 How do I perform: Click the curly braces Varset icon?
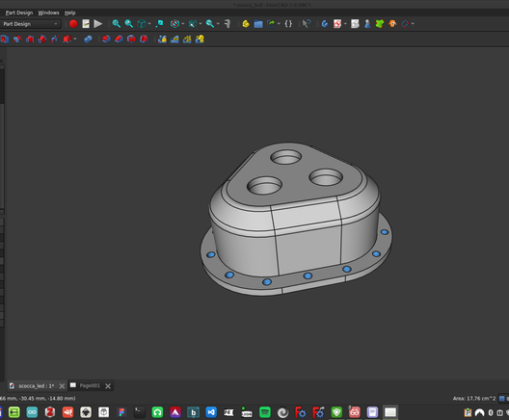click(x=288, y=24)
